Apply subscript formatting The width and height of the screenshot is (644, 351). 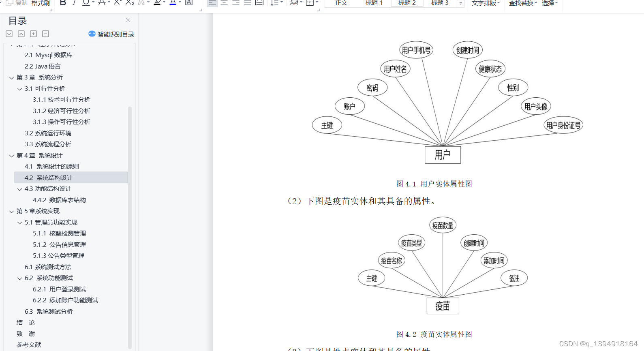tap(129, 3)
